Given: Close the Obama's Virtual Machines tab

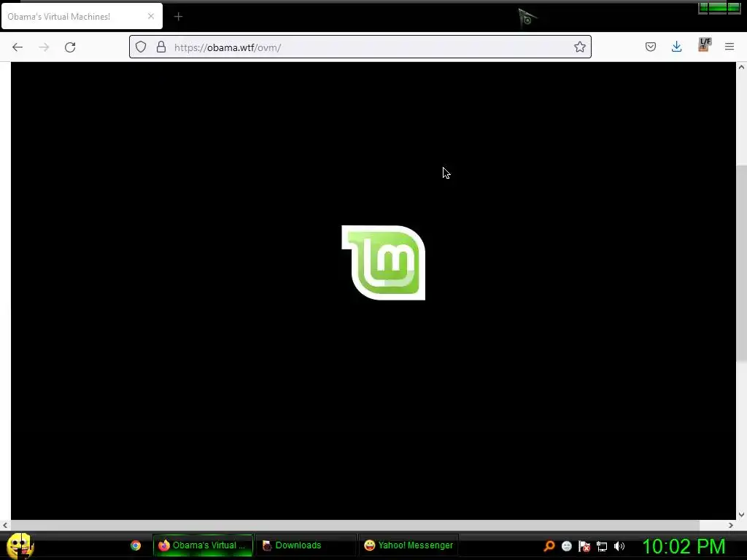Looking at the screenshot, I should [x=151, y=16].
